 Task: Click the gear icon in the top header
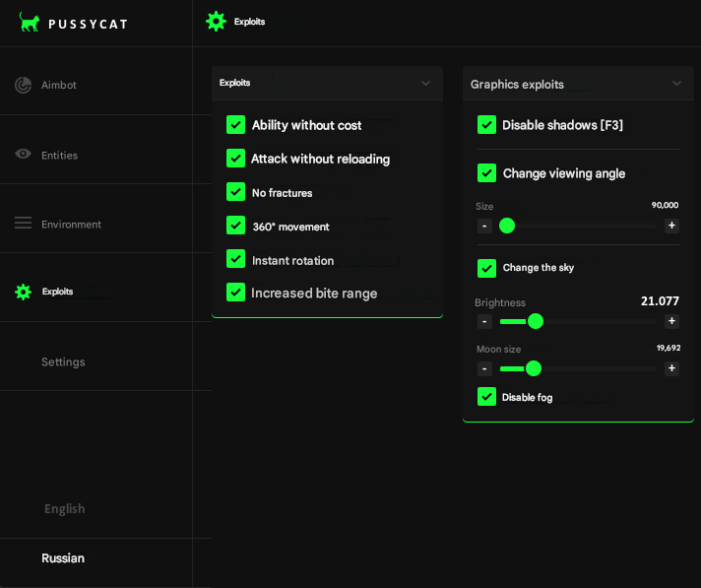(216, 21)
